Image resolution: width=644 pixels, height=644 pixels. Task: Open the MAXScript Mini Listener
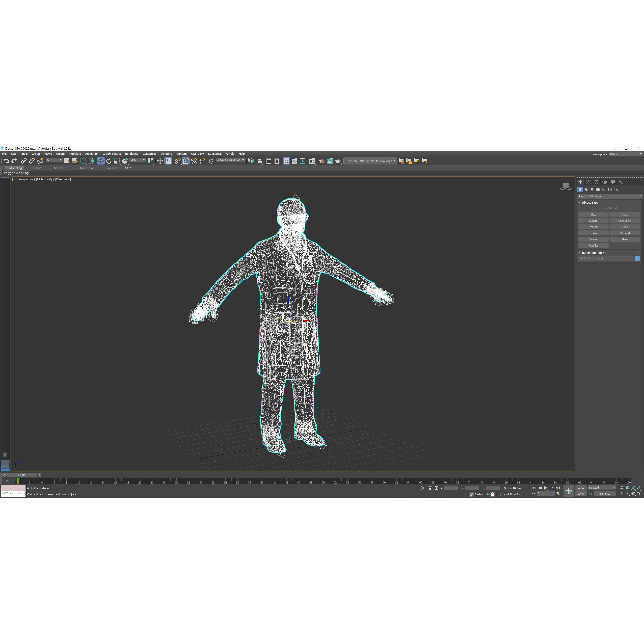click(13, 494)
